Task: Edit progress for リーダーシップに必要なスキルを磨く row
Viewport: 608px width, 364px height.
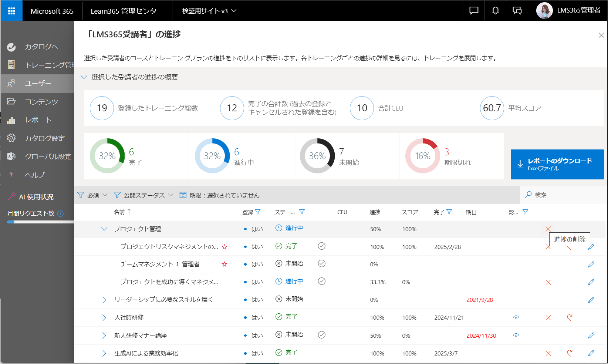Action: [x=591, y=300]
